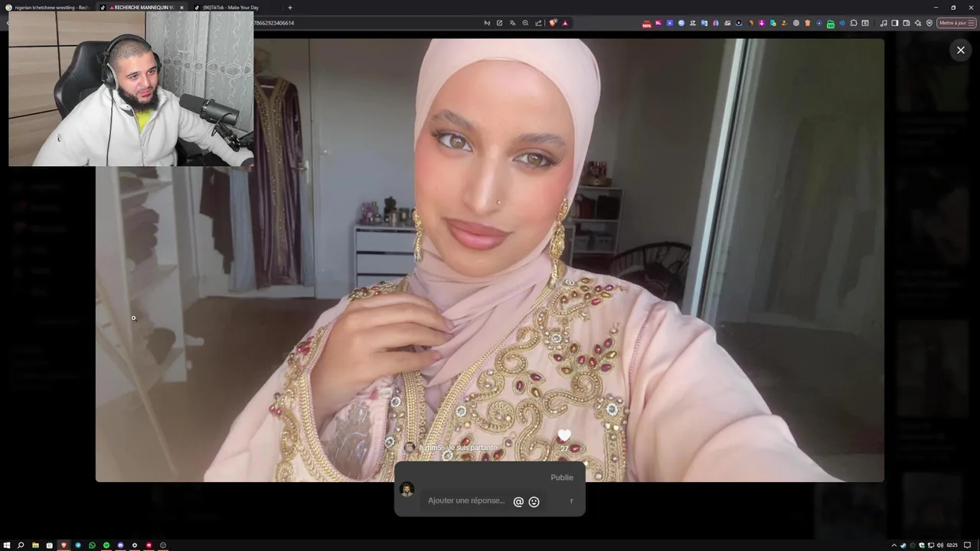Open Spotify from the taskbar

click(106, 545)
